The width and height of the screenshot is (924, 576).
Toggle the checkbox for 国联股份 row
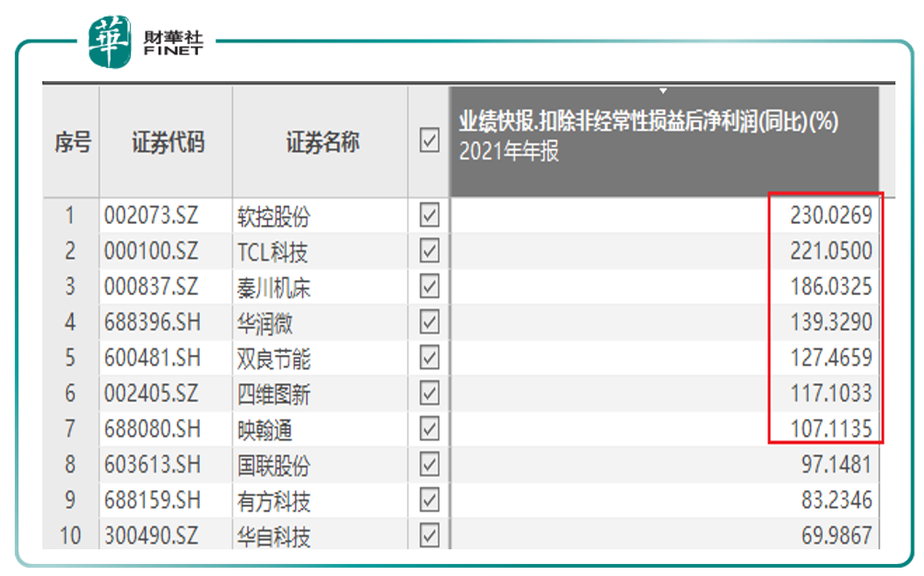click(x=429, y=464)
